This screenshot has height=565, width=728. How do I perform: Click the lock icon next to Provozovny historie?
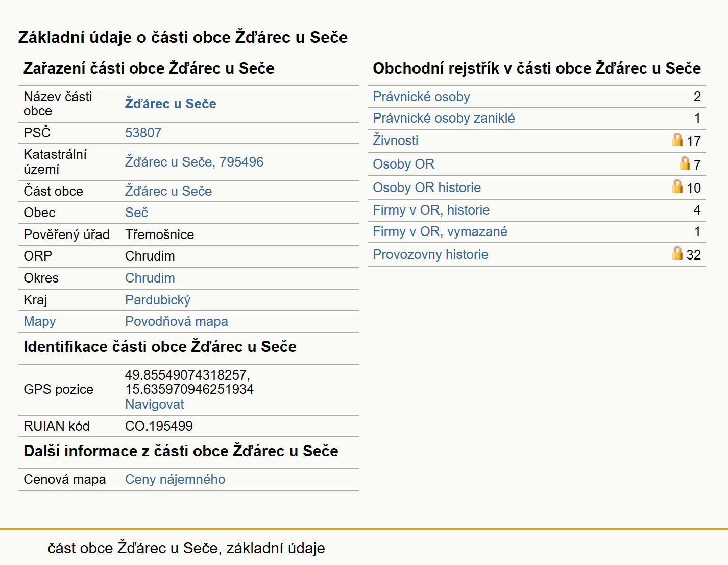[x=677, y=253]
